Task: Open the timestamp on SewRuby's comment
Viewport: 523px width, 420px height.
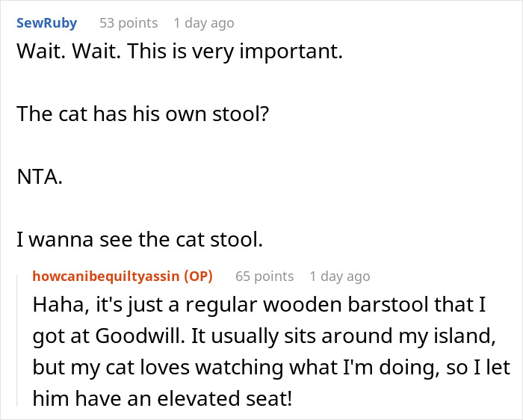Action: click(x=203, y=23)
